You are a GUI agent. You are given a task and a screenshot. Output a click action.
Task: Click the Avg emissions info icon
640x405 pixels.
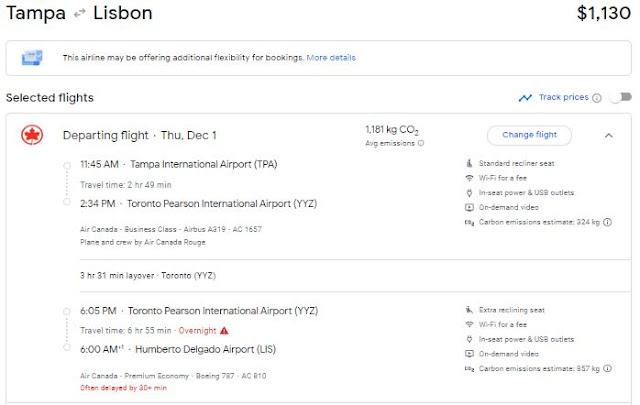[421, 143]
